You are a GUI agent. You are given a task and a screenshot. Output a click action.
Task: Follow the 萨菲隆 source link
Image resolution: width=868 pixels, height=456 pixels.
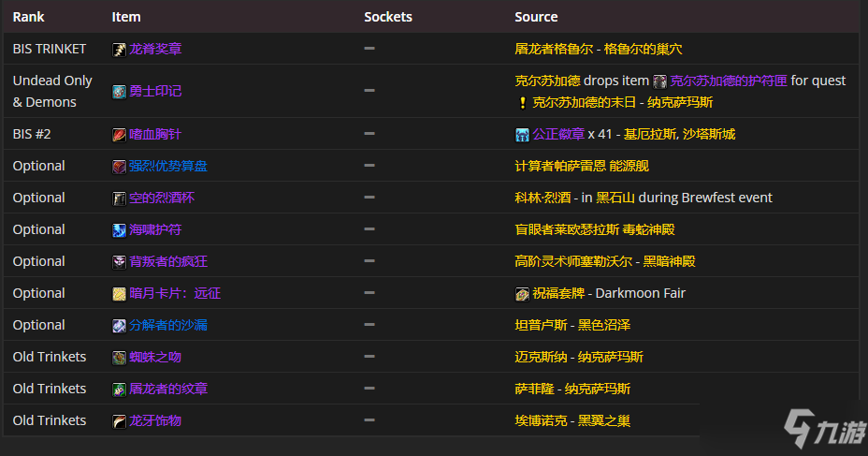click(x=534, y=389)
